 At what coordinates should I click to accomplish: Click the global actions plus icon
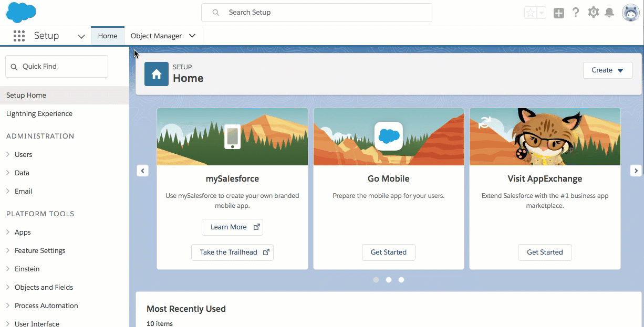(x=559, y=13)
